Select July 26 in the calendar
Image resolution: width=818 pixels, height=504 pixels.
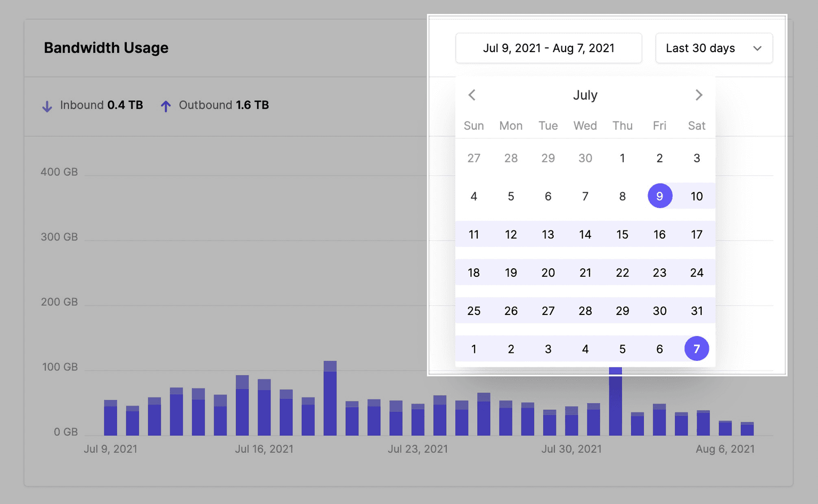pyautogui.click(x=511, y=311)
